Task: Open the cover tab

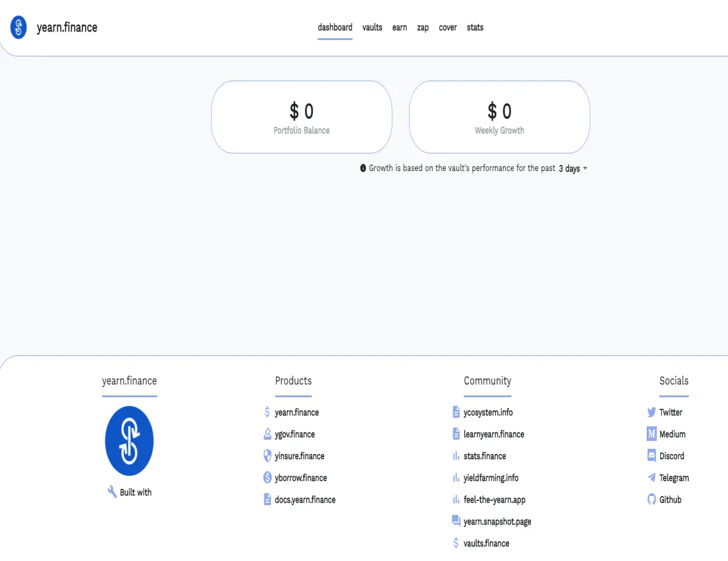Action: (448, 27)
